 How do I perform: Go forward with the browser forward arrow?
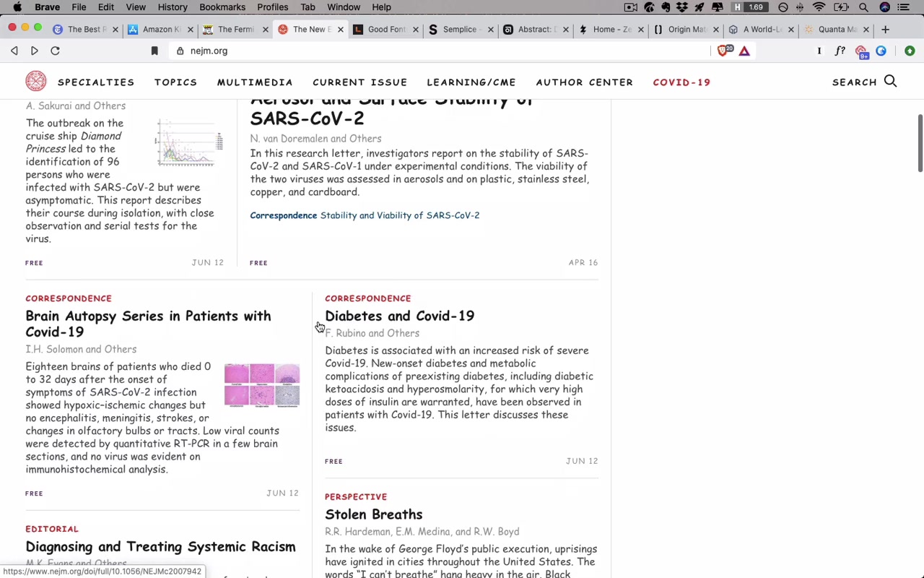point(34,51)
